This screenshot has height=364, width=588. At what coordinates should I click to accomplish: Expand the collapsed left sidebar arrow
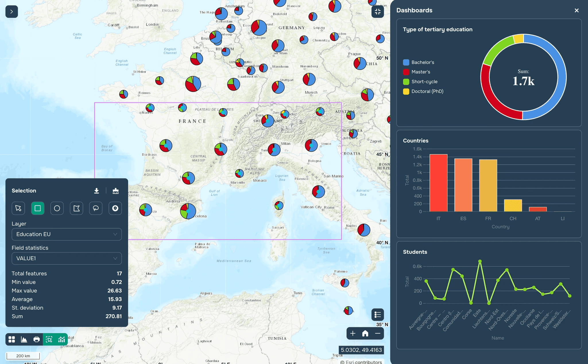point(11,12)
